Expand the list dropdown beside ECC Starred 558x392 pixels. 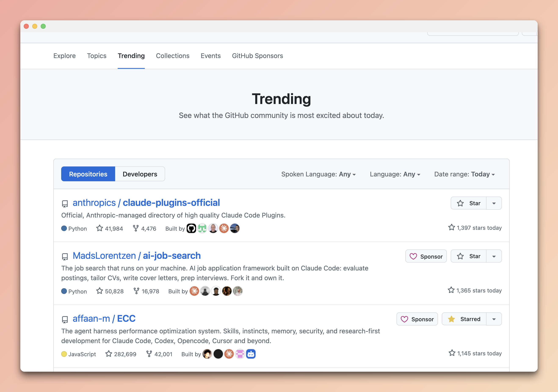[494, 319]
